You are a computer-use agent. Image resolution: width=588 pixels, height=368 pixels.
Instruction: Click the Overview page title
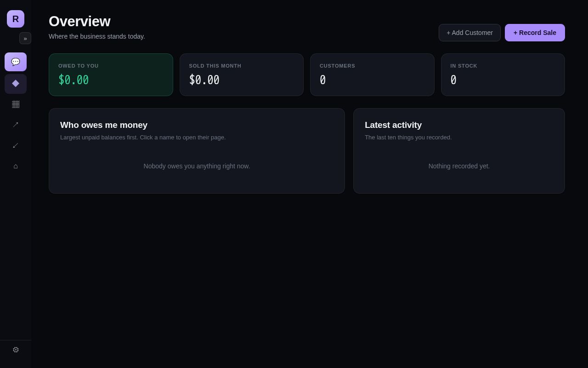tap(79, 21)
